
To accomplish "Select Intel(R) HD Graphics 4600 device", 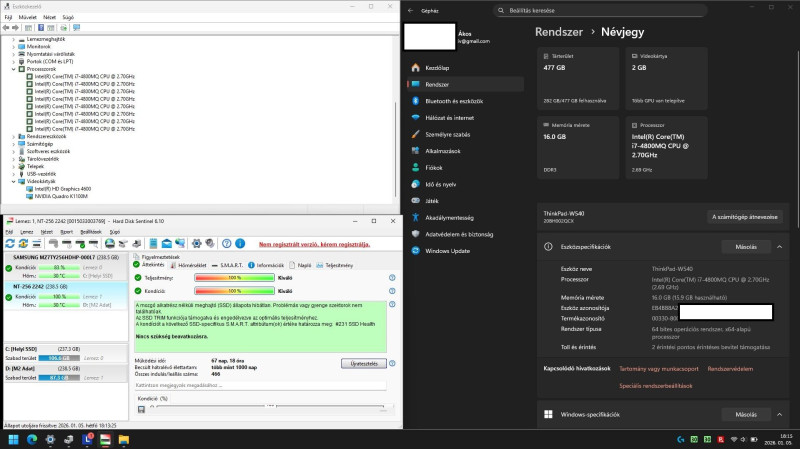I will (x=63, y=189).
